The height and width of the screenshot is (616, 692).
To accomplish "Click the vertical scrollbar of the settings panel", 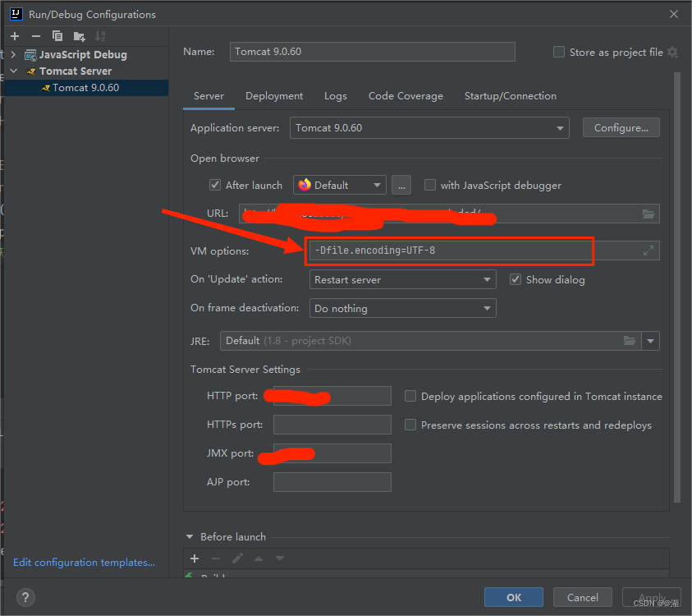I will (x=677, y=287).
